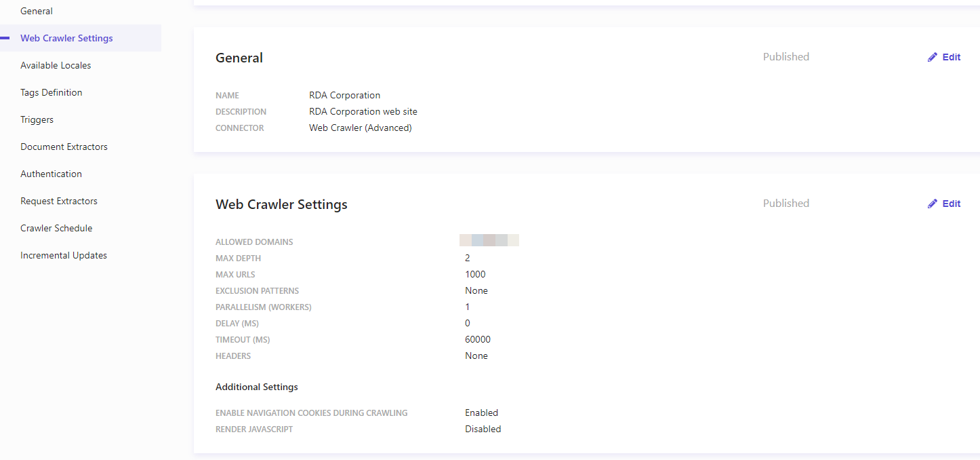Viewport: 980px width, 460px height.
Task: Click the ALLOWED DOMAINS label
Action: (x=254, y=242)
